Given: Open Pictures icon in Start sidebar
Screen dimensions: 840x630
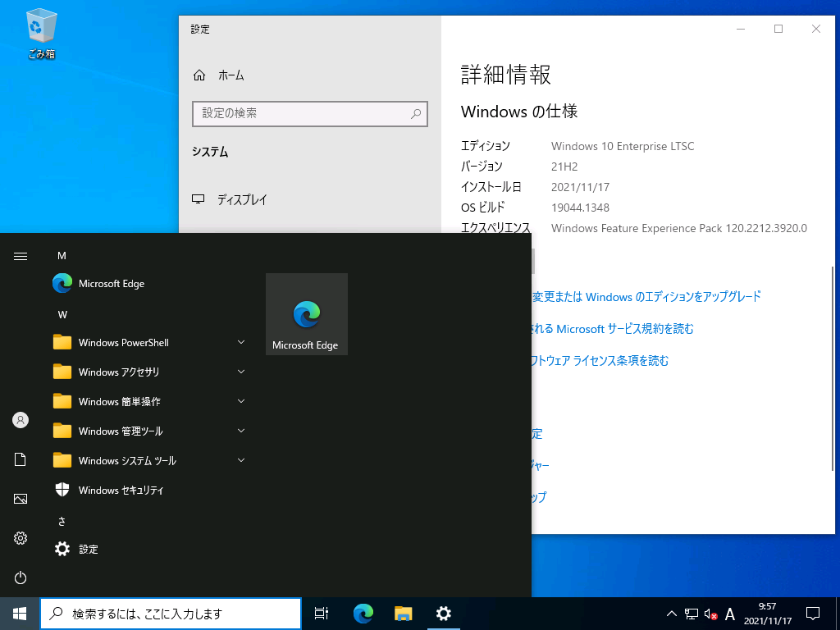Looking at the screenshot, I should tap(21, 499).
